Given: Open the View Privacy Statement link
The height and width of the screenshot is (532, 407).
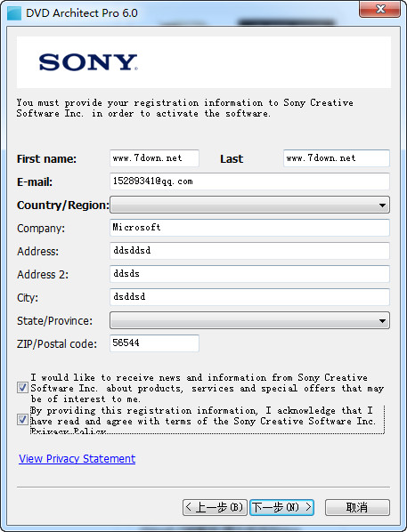Looking at the screenshot, I should (77, 459).
